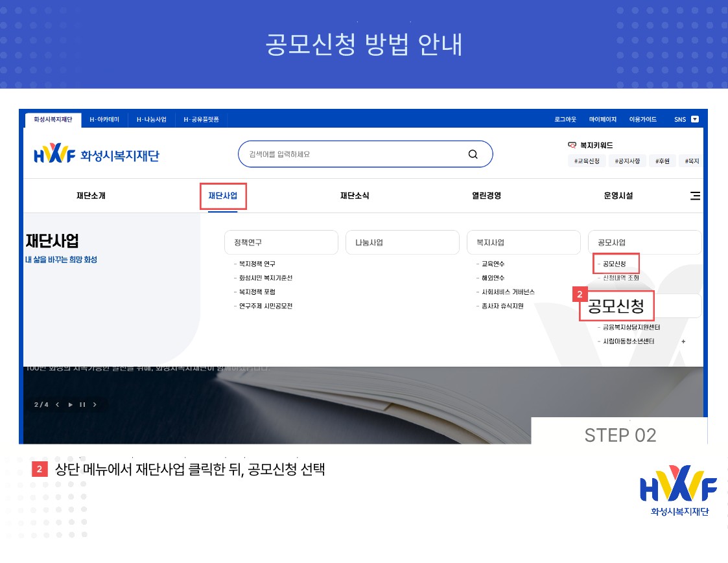Go back to the previous banner slide

58,404
